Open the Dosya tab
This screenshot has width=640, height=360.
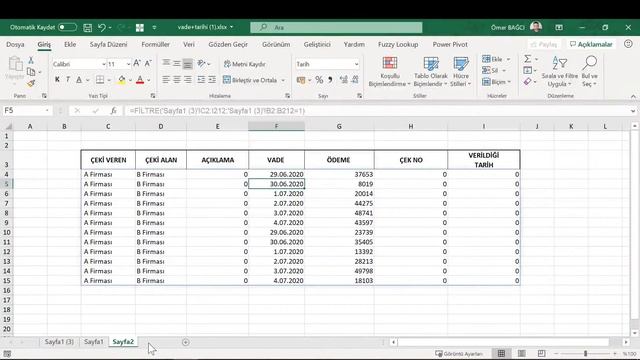tap(15, 44)
